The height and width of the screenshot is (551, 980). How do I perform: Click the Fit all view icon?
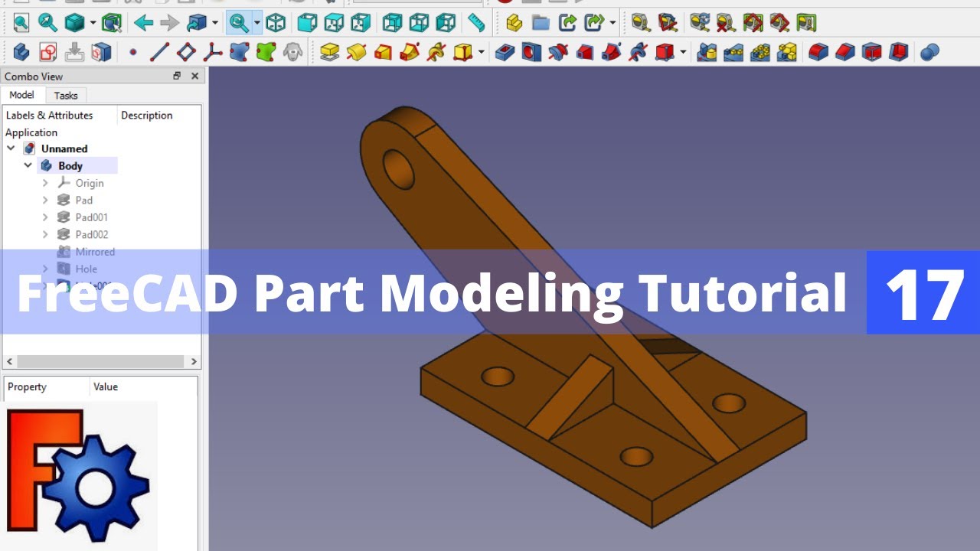tap(21, 23)
